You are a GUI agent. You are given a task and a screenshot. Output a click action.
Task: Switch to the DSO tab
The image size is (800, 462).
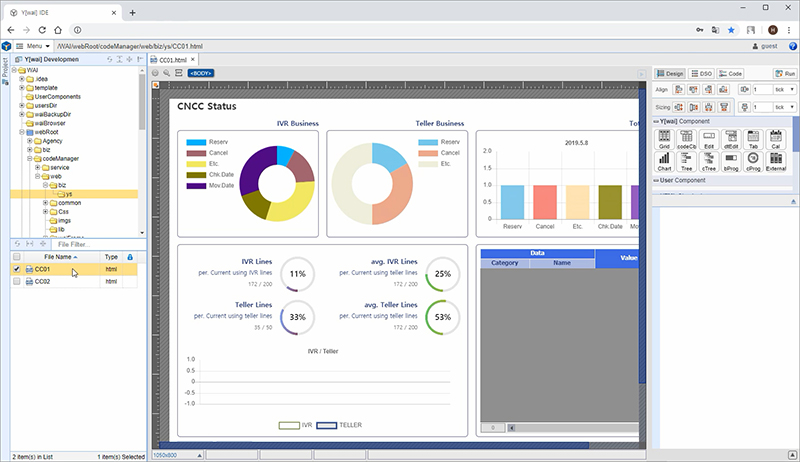[701, 74]
